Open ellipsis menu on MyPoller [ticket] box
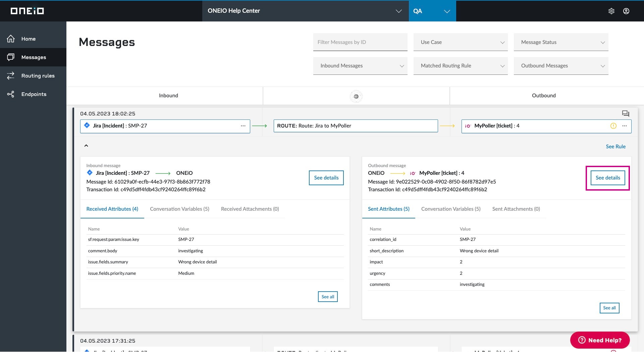Screen dimensions: 644x352 [x=625, y=126]
